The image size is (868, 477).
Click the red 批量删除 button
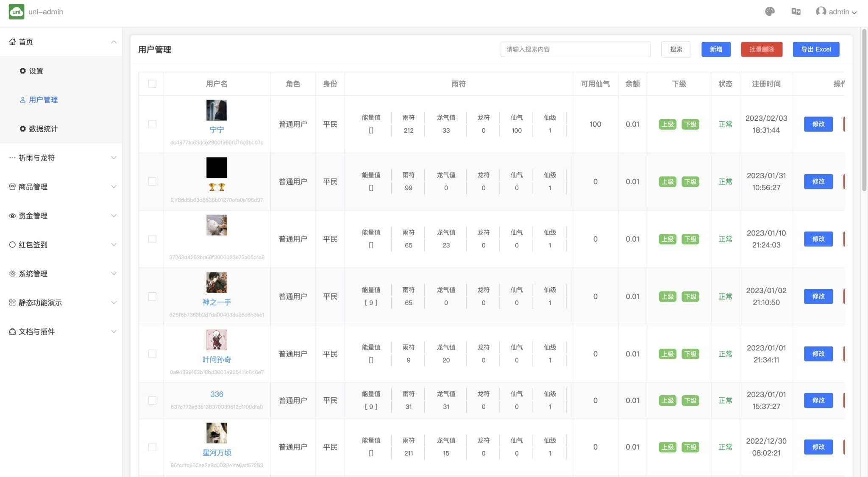click(761, 49)
